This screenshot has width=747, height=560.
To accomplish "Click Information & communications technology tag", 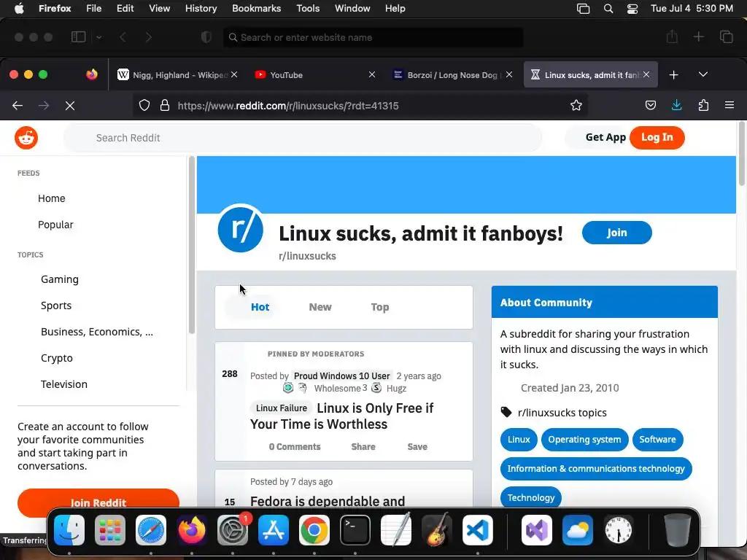I will coord(596,469).
